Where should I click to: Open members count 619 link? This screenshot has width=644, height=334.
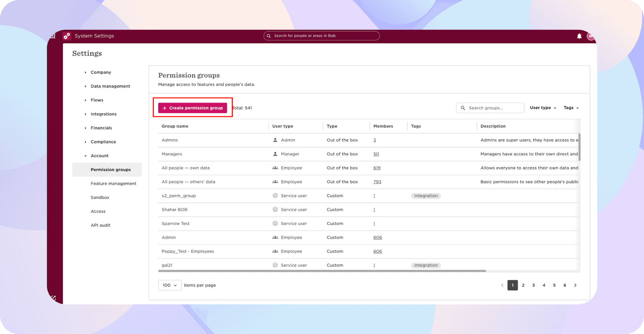pos(377,168)
